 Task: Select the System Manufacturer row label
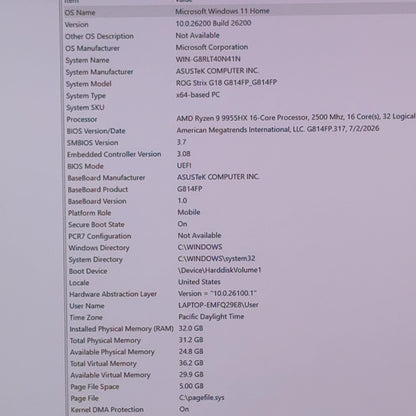click(x=99, y=72)
